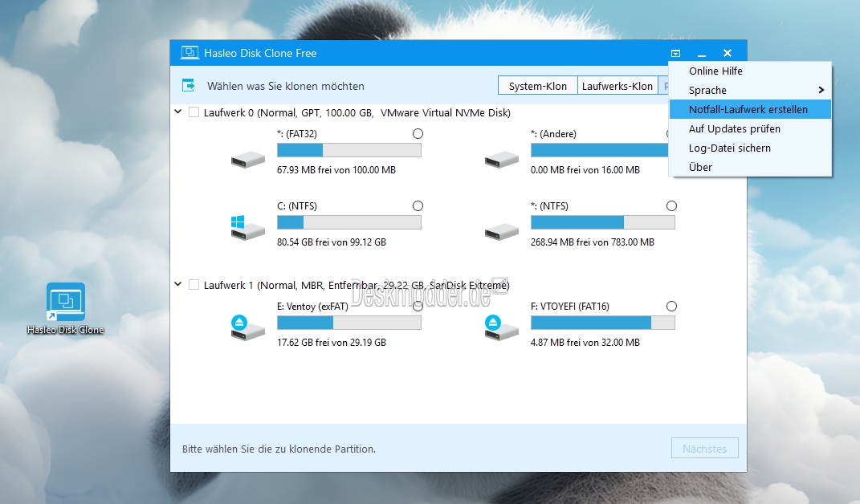The width and height of the screenshot is (860, 504).
Task: Click '4.87 MB frei von 32.00 MB'
Action: click(585, 342)
